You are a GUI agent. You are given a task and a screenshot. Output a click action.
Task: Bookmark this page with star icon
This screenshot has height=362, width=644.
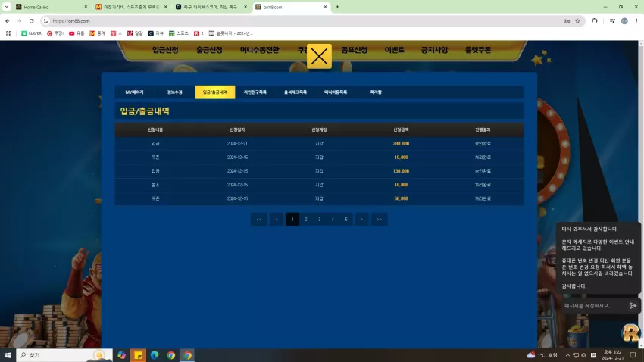coord(577,21)
